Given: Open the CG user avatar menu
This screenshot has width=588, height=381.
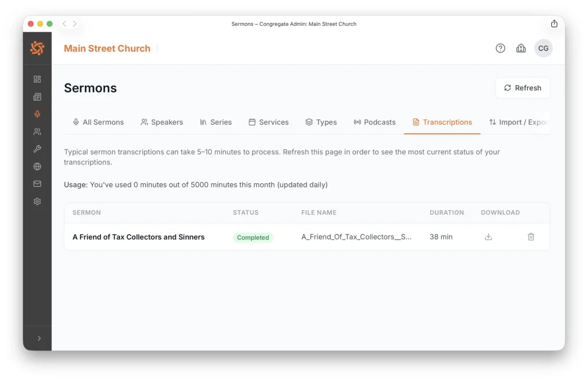Looking at the screenshot, I should (x=543, y=48).
